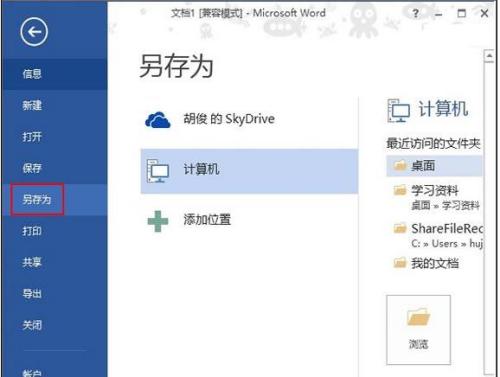Click the 学习资料 folder icon

coord(400,190)
